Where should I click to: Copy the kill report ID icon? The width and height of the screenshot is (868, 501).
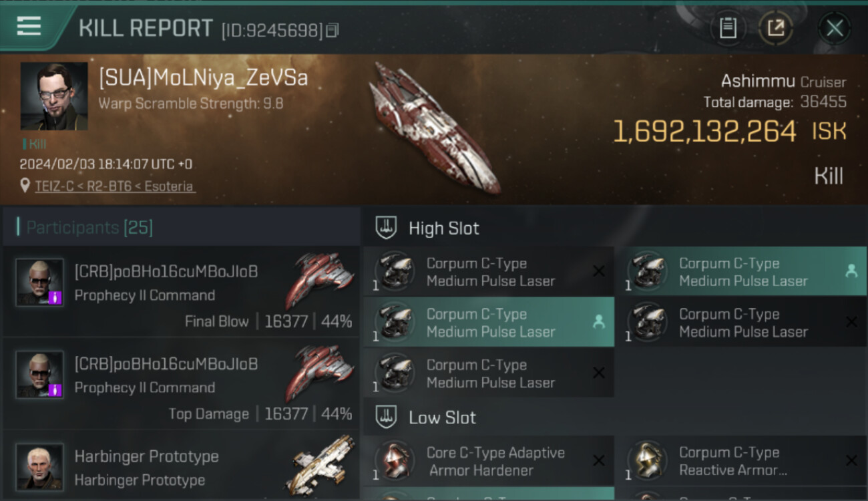click(332, 30)
